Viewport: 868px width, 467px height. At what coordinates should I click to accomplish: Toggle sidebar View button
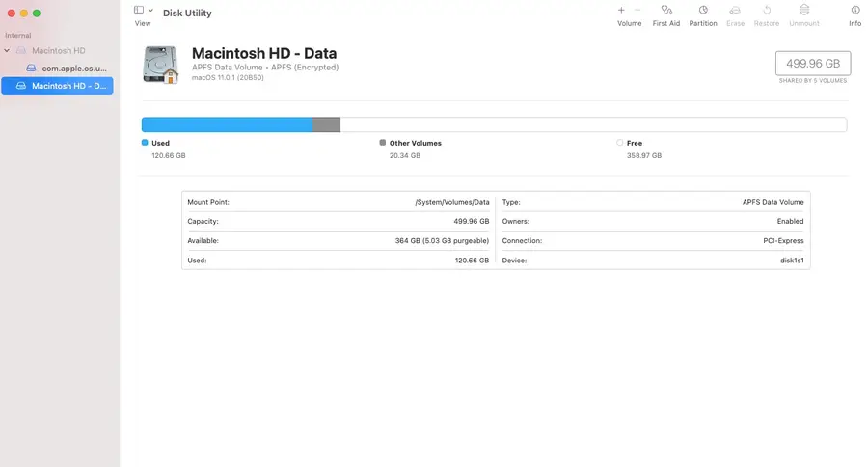(x=139, y=10)
